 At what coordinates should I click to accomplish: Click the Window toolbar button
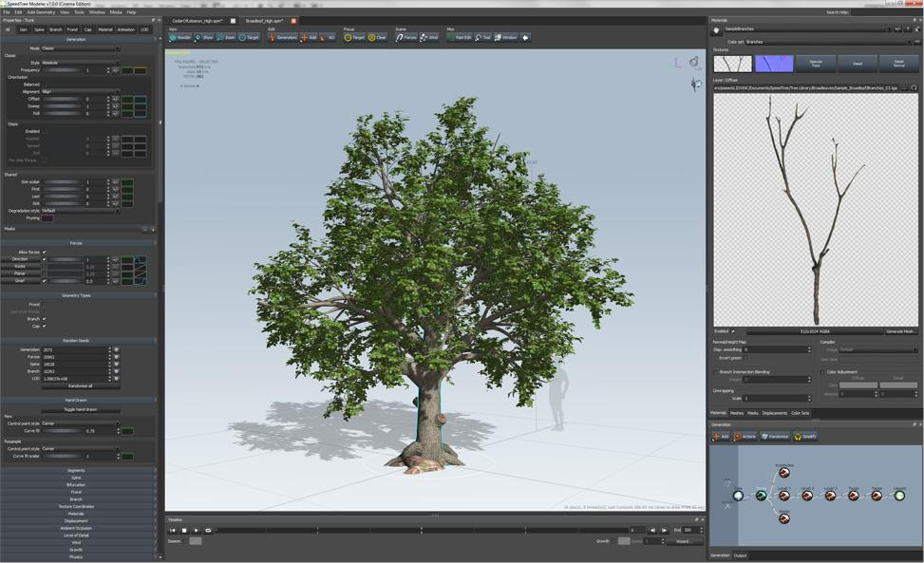(505, 37)
